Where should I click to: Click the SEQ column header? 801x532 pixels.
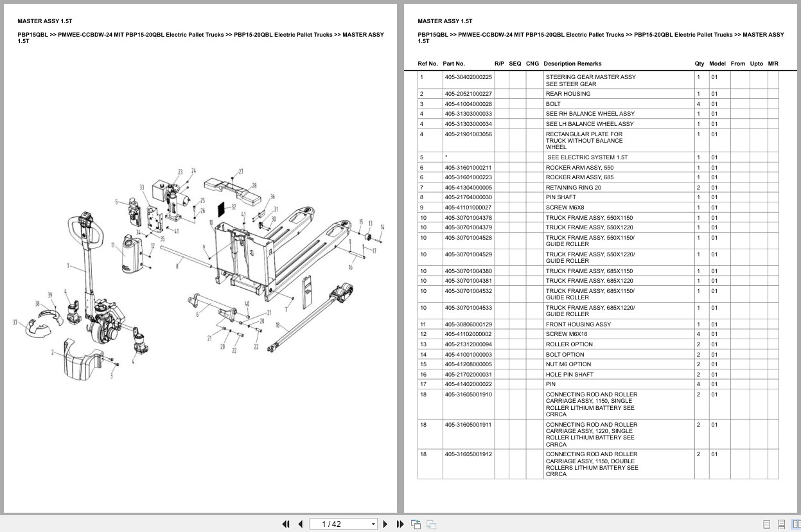click(x=515, y=64)
